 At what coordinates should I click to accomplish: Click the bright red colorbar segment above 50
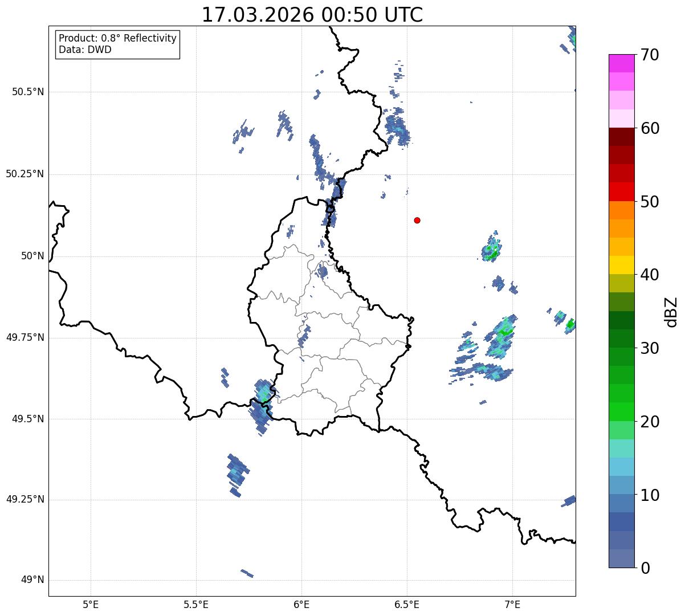tap(621, 192)
